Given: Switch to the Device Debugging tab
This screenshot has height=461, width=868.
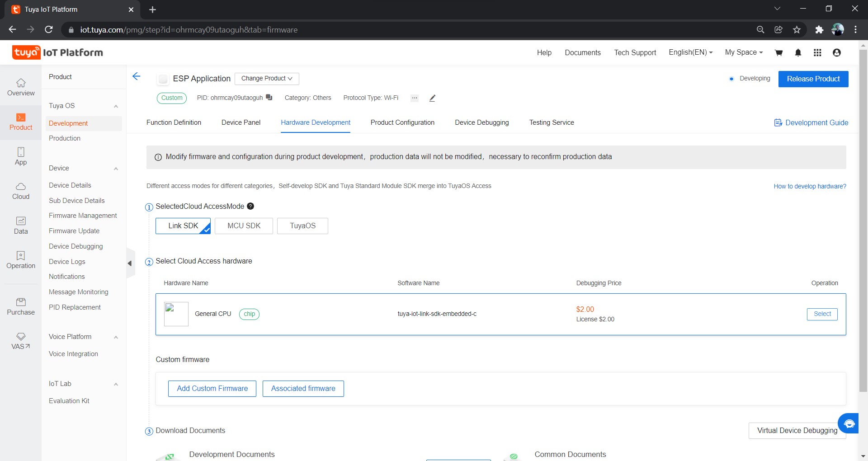Looking at the screenshot, I should click(482, 122).
